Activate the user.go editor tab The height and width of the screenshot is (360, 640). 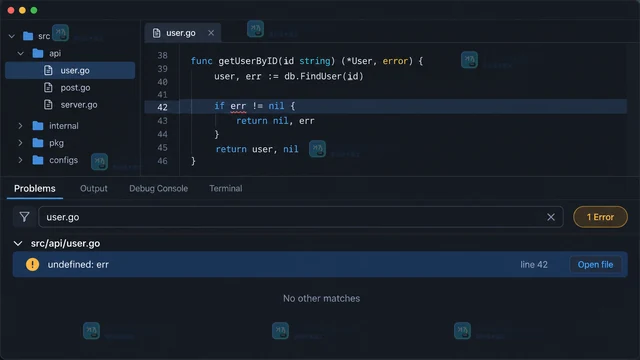(183, 33)
